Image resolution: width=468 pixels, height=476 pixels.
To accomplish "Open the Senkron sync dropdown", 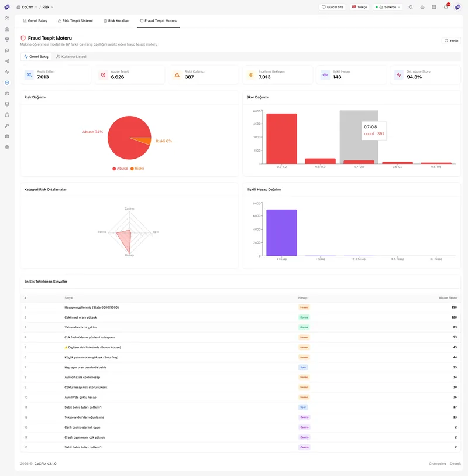I will (388, 7).
